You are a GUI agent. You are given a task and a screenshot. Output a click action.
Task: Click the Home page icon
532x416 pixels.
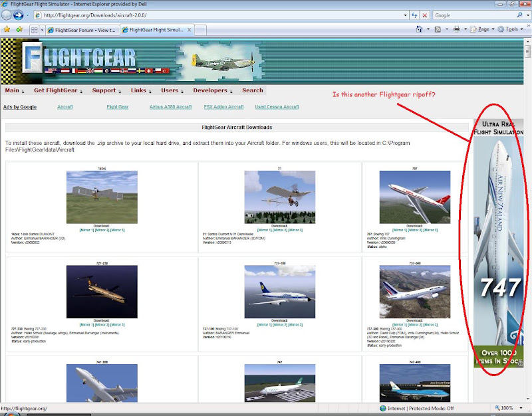click(x=420, y=29)
